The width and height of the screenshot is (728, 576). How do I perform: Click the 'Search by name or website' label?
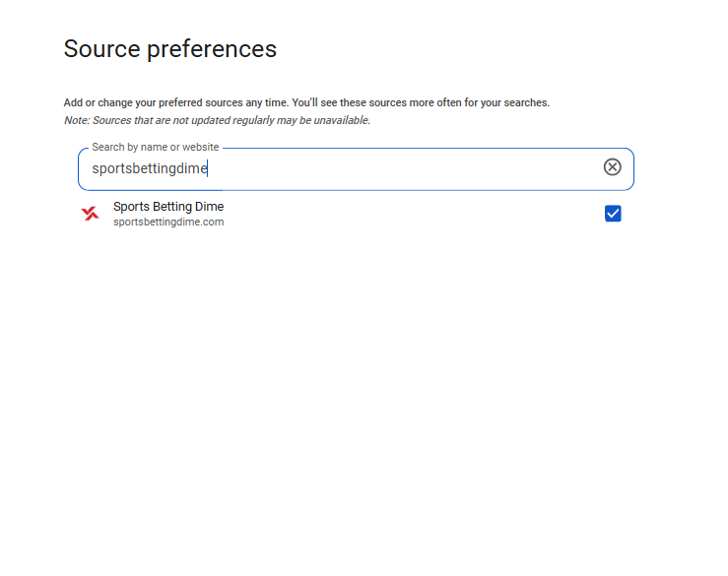click(x=155, y=147)
